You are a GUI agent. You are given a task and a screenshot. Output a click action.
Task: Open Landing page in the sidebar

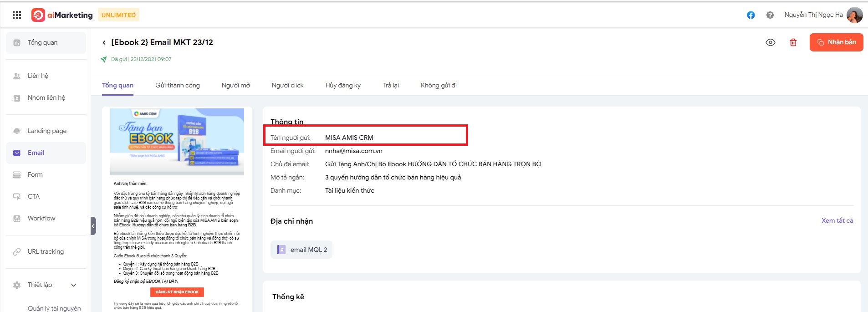46,131
